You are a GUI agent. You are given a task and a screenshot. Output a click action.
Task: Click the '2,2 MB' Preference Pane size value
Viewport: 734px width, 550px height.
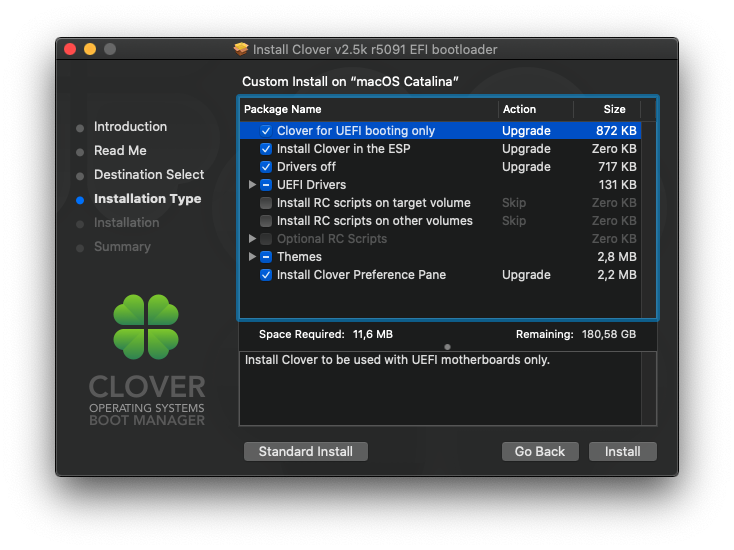point(617,275)
